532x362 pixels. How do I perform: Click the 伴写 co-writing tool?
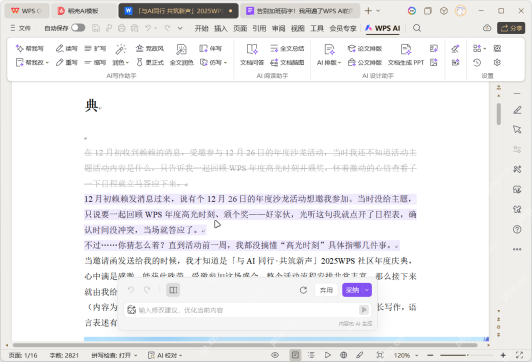point(210,49)
